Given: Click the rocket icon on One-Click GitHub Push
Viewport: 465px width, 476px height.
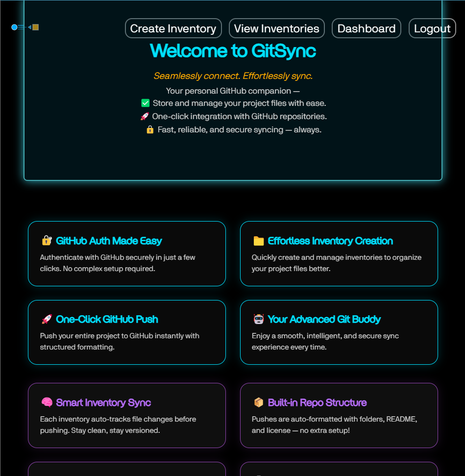Looking at the screenshot, I should [x=47, y=319].
